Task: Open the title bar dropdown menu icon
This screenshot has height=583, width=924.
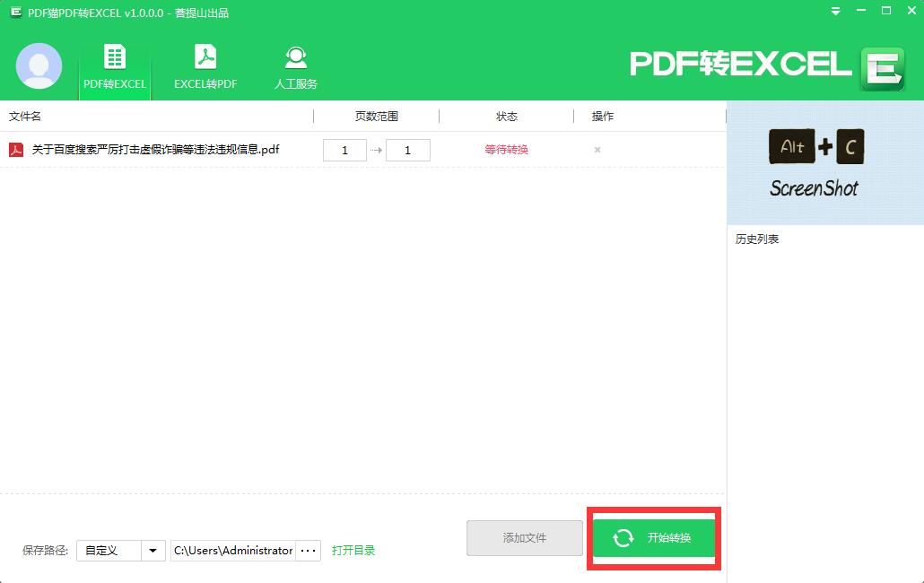Action: click(836, 12)
